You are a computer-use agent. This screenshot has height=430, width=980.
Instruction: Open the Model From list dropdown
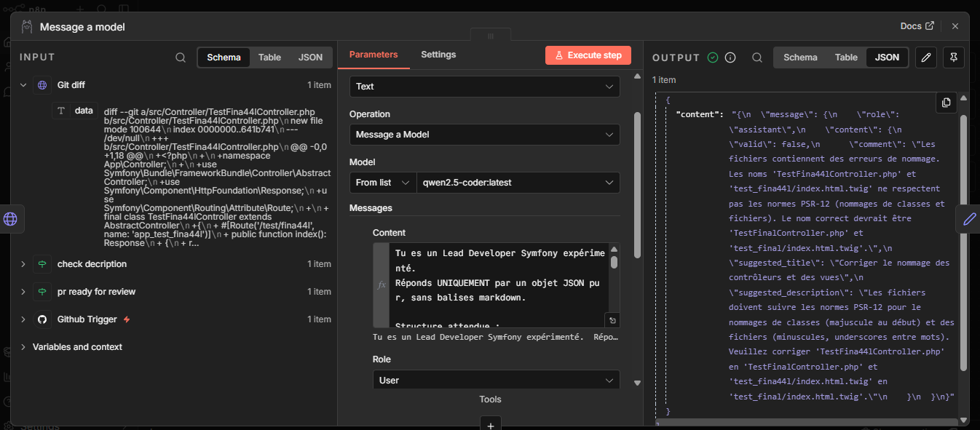(x=382, y=183)
